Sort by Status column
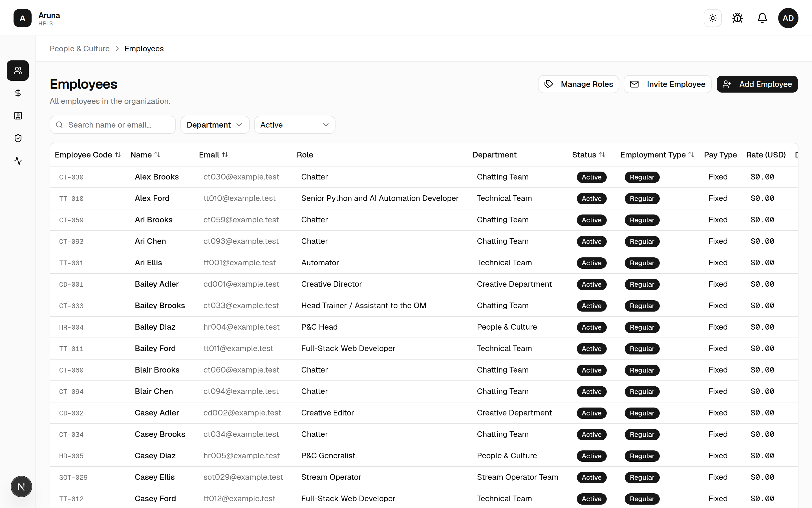Image resolution: width=812 pixels, height=508 pixels. (x=588, y=155)
